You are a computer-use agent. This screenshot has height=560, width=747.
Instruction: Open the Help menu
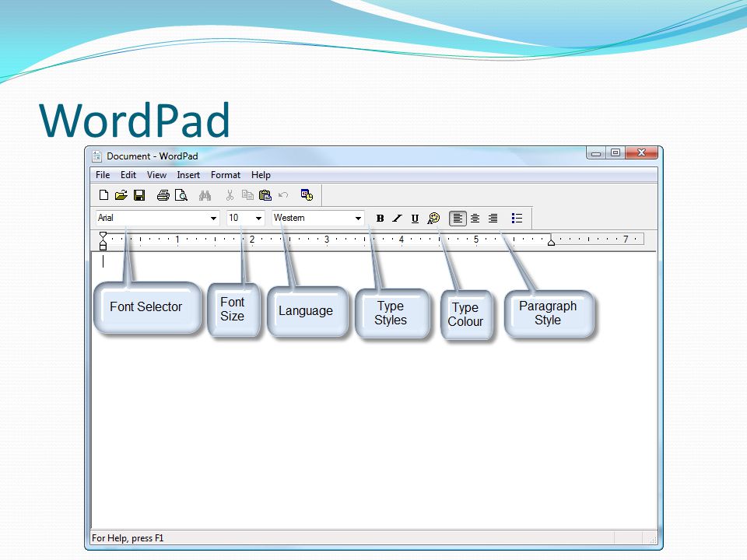coord(261,175)
